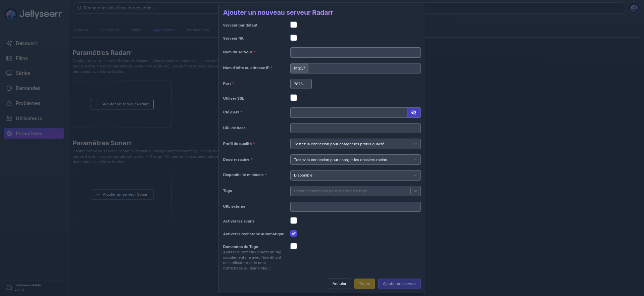Viewport: 644px width, 296px height.
Task: Open the user avatar menu
Action: 634,8
